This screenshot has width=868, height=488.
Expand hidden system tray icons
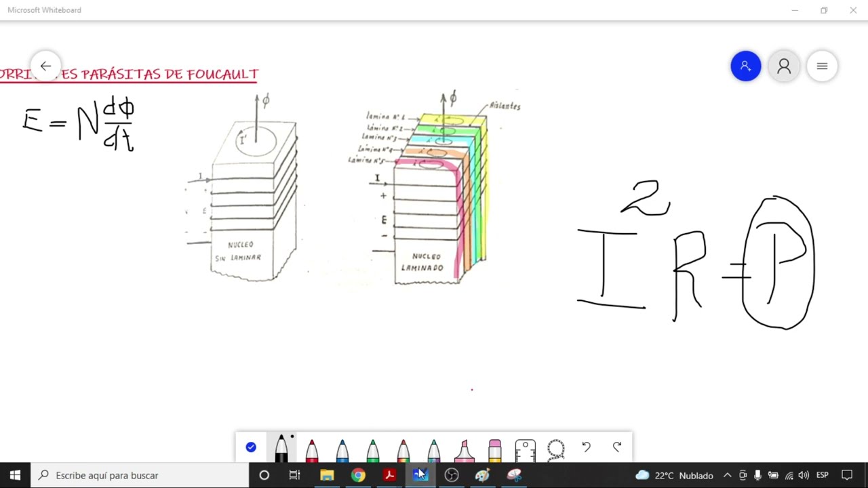click(x=727, y=475)
